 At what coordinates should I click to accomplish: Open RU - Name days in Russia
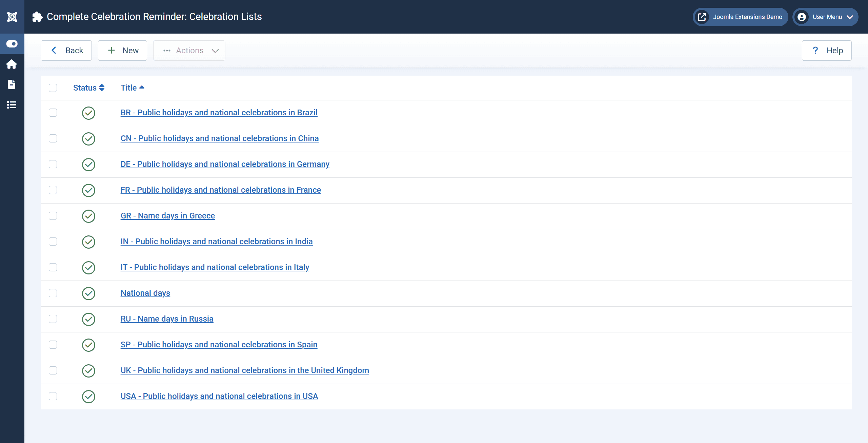167,319
